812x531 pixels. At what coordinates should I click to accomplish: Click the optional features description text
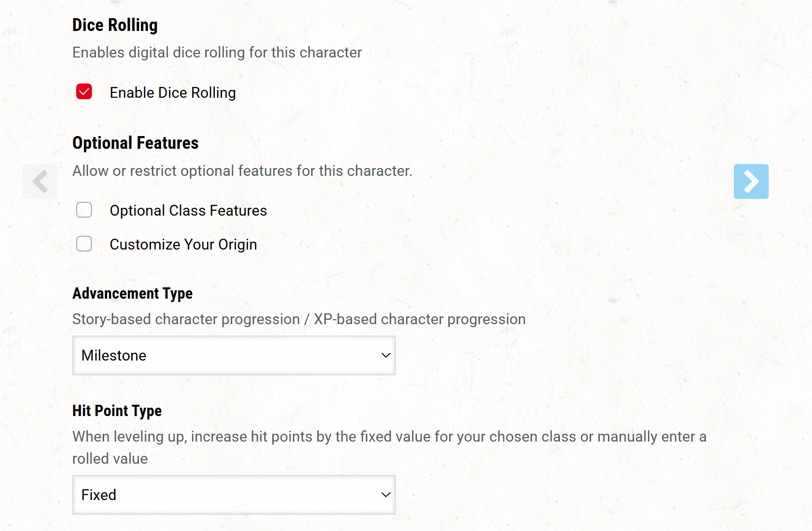pos(242,171)
